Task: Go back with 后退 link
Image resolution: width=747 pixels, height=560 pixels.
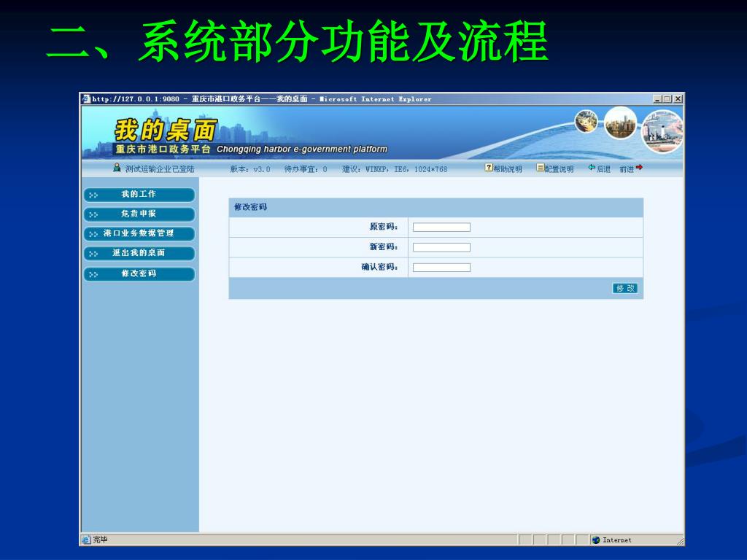Action: pyautogui.click(x=603, y=169)
